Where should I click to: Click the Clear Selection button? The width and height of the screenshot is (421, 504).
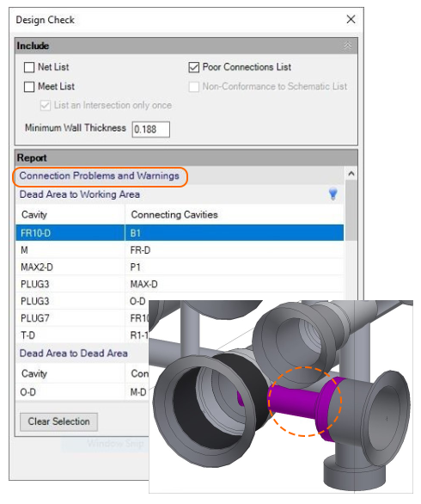(x=58, y=421)
